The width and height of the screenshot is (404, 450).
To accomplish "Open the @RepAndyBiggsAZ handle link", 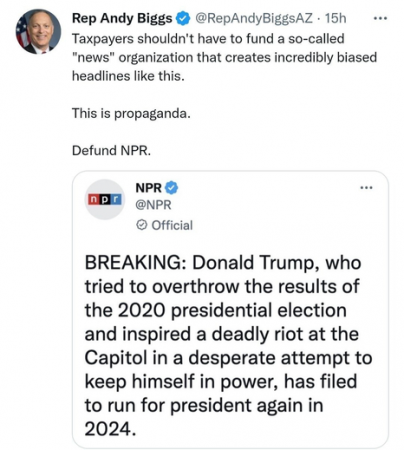I will click(254, 18).
